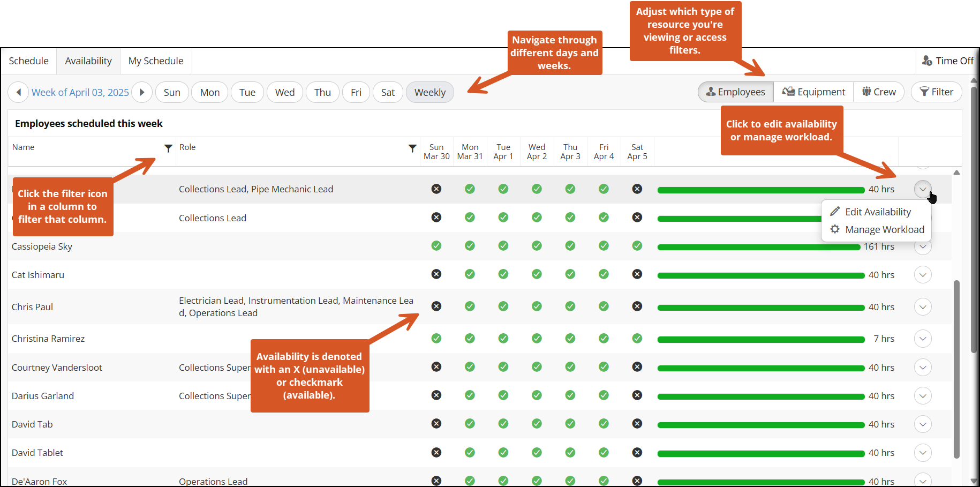The image size is (980, 487).
Task: Toggle Cassiopeia Sky's Sunday availability checkmark
Action: (x=436, y=246)
